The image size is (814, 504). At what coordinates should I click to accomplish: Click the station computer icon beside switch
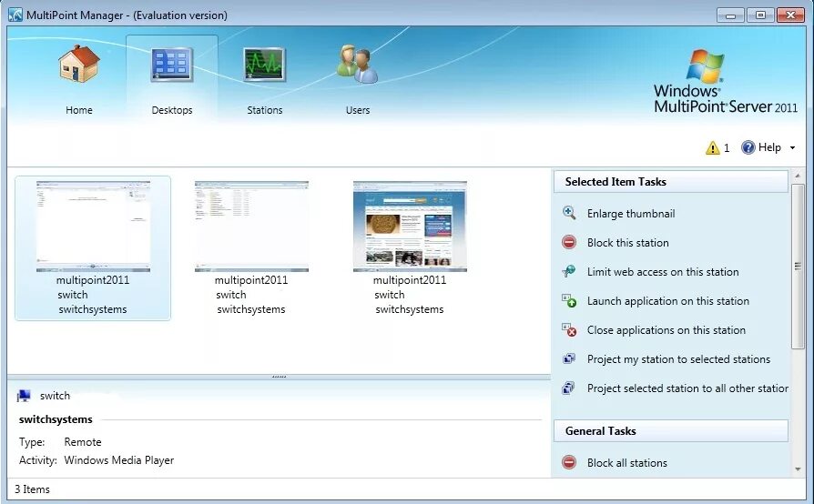tap(24, 396)
